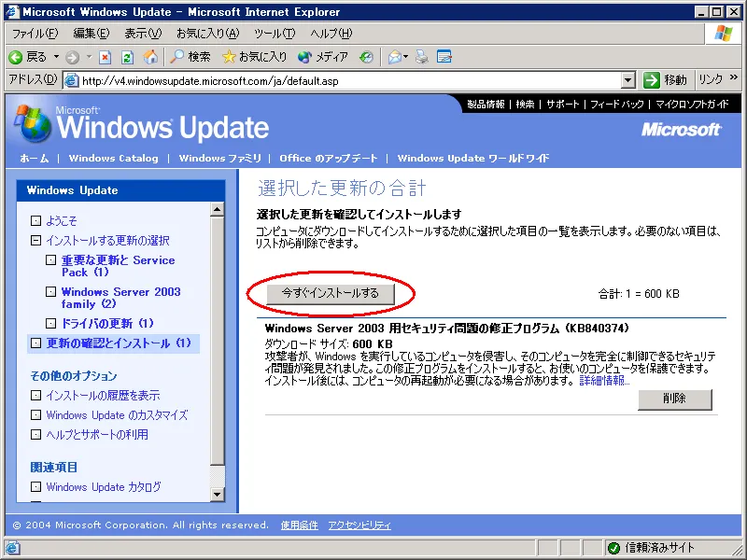Collapse the インストールする更新の選択 tree node

click(36, 241)
